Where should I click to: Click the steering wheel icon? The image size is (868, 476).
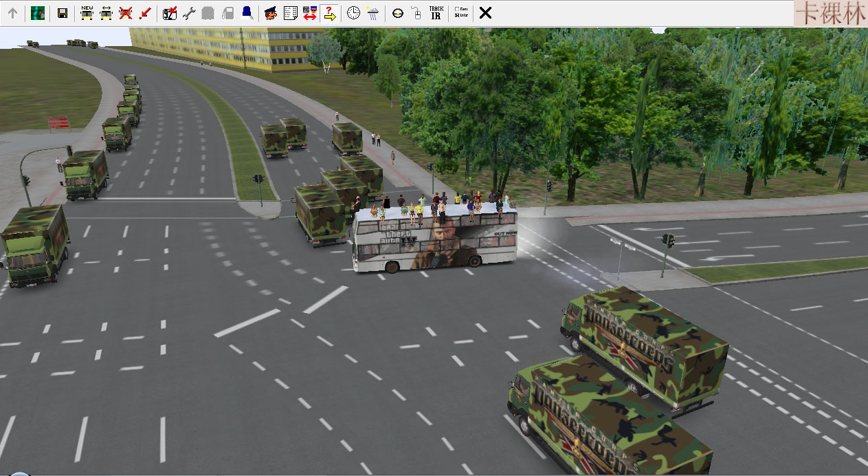coord(397,13)
